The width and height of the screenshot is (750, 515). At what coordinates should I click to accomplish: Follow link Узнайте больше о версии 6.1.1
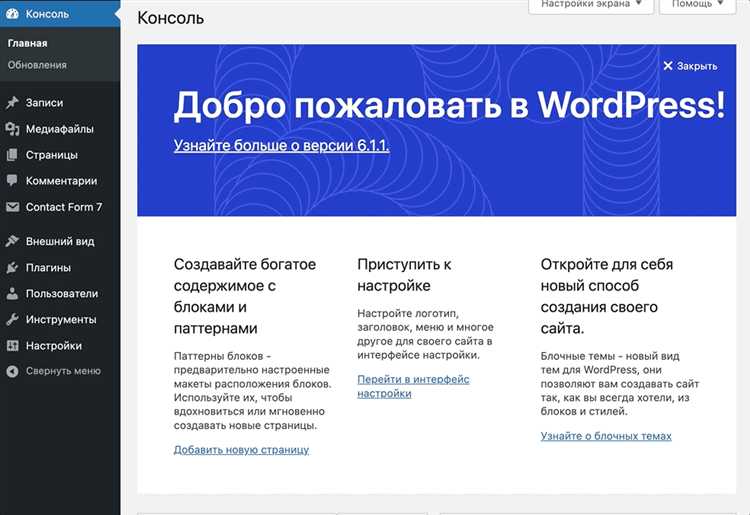[x=281, y=145]
